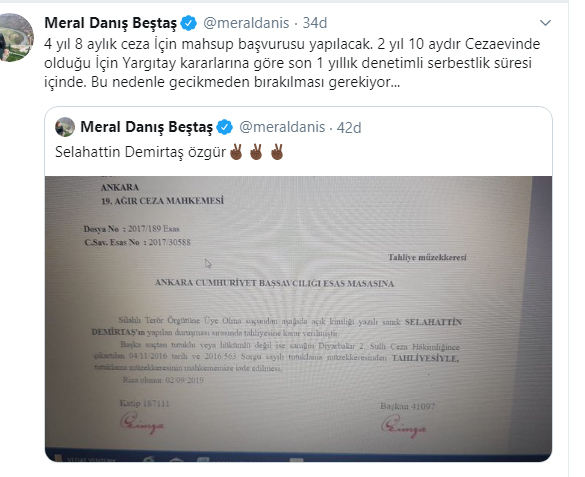585x477 pixels.
Task: Click the @meraldanis handle next to 42d
Action: pyautogui.click(x=282, y=127)
